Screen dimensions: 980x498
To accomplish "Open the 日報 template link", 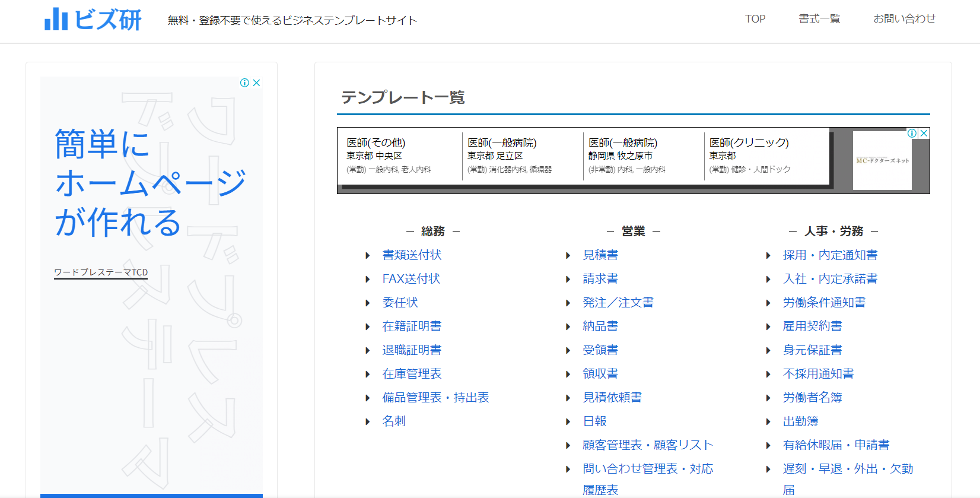I will (x=594, y=421).
